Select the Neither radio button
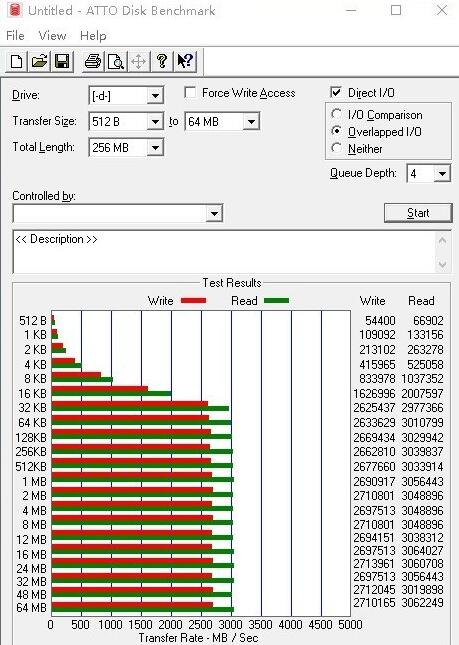 336,148
